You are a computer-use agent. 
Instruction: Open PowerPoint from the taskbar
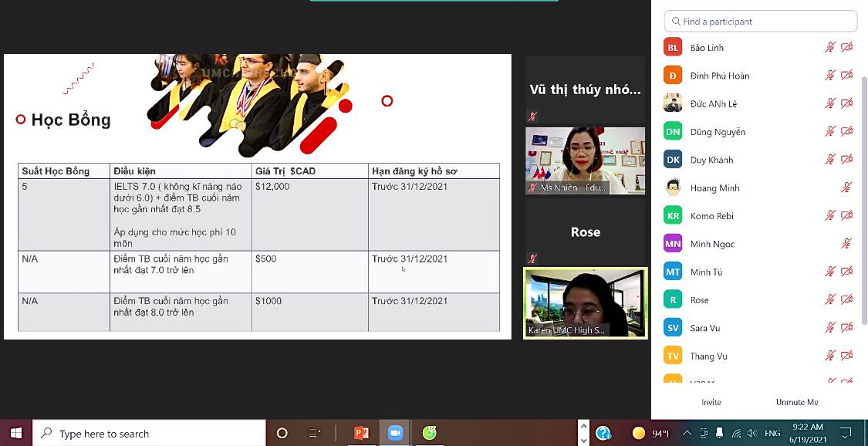pos(361,433)
